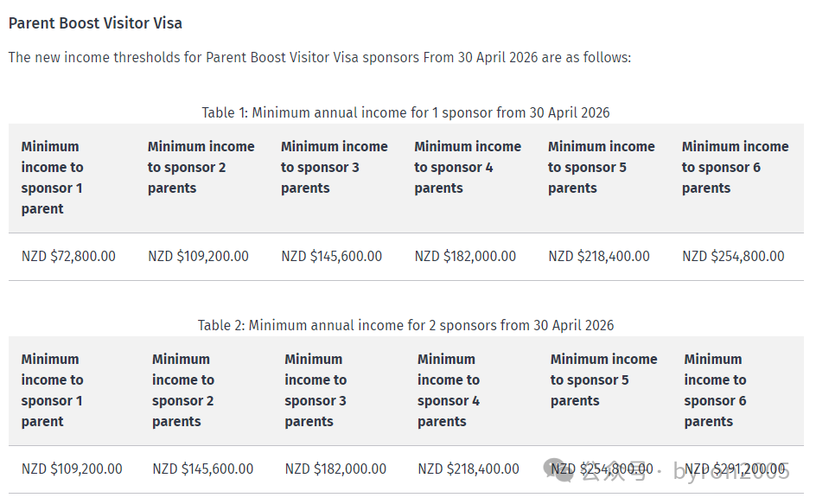Select NZD $218,400.00 cell in Table 1
This screenshot has width=816, height=504.
(599, 256)
